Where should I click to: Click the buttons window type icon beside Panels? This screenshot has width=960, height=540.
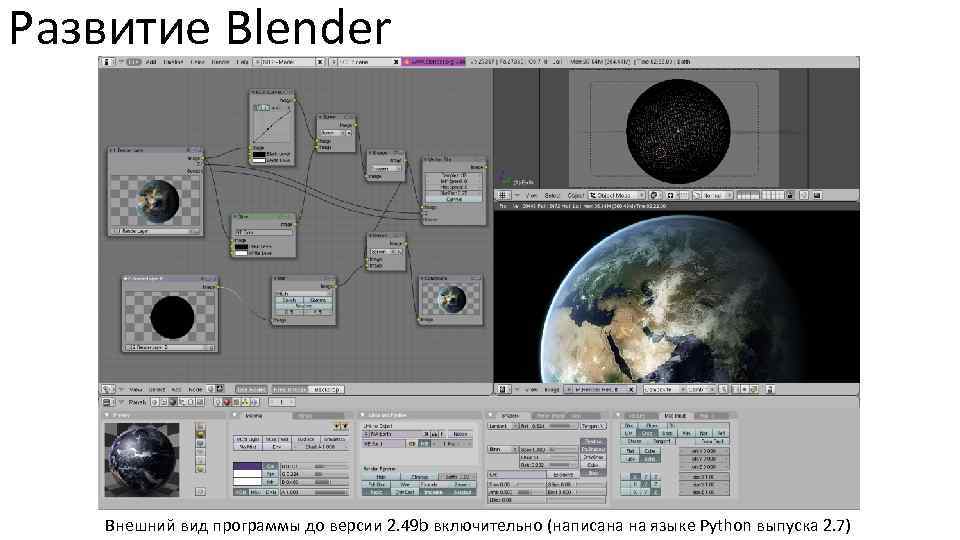pos(107,402)
